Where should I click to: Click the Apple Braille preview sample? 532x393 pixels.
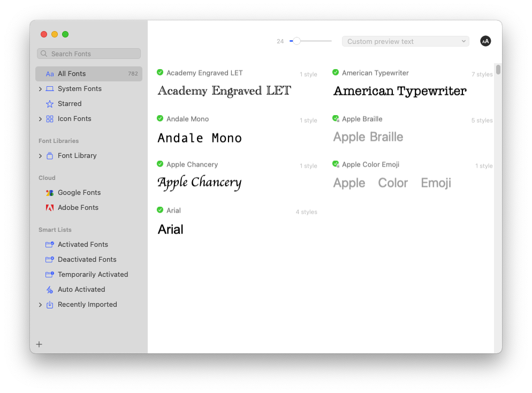[368, 137]
